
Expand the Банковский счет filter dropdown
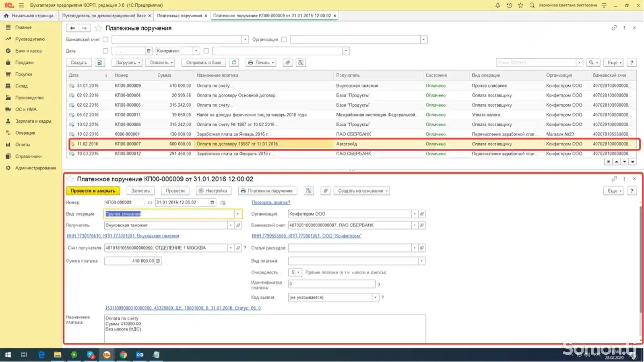pos(245,39)
